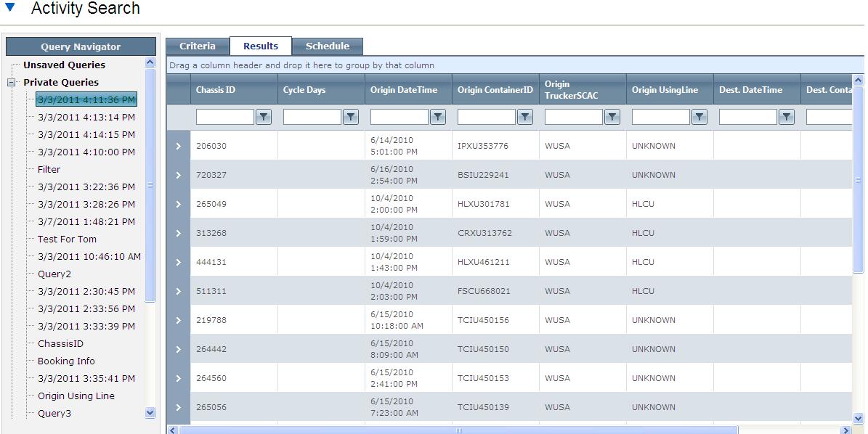Open filter icon for Origin TruckerSCAC column
This screenshot has height=434, width=868.
[612, 117]
